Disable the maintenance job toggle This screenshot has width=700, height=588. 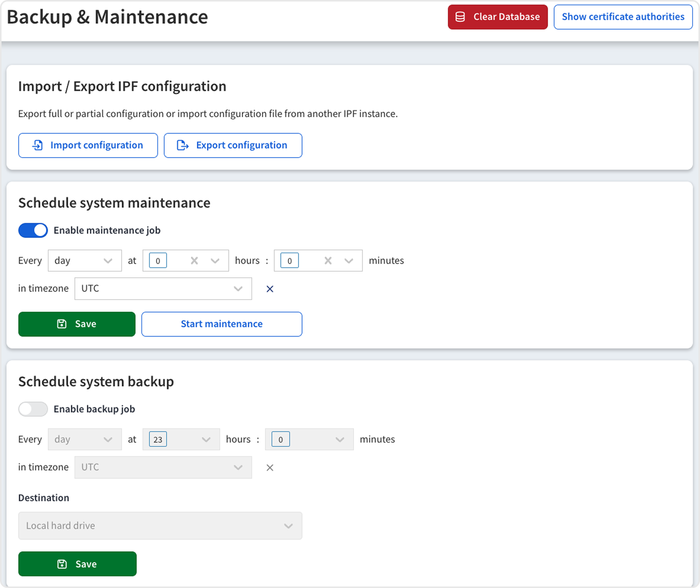click(x=33, y=230)
